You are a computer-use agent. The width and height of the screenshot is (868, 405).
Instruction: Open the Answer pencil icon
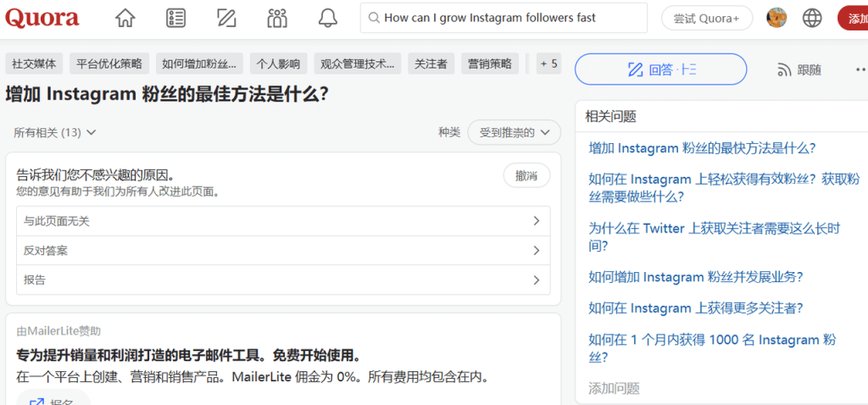(226, 18)
